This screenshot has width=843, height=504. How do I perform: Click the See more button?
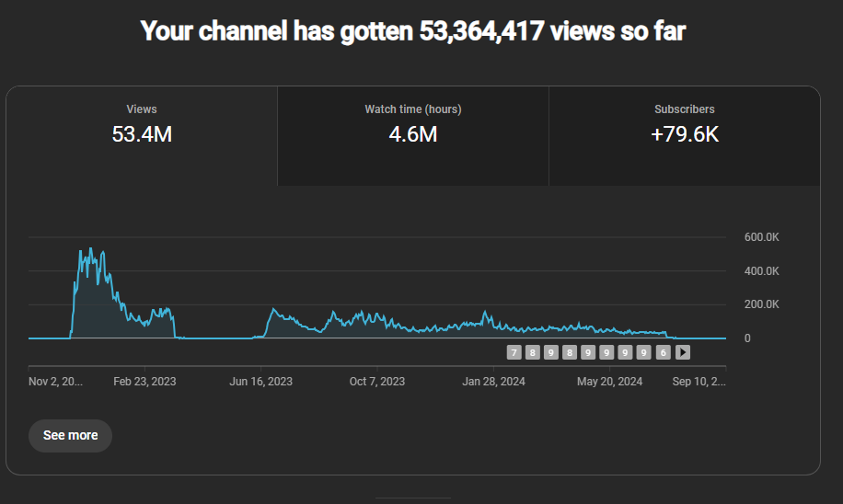pos(71,435)
